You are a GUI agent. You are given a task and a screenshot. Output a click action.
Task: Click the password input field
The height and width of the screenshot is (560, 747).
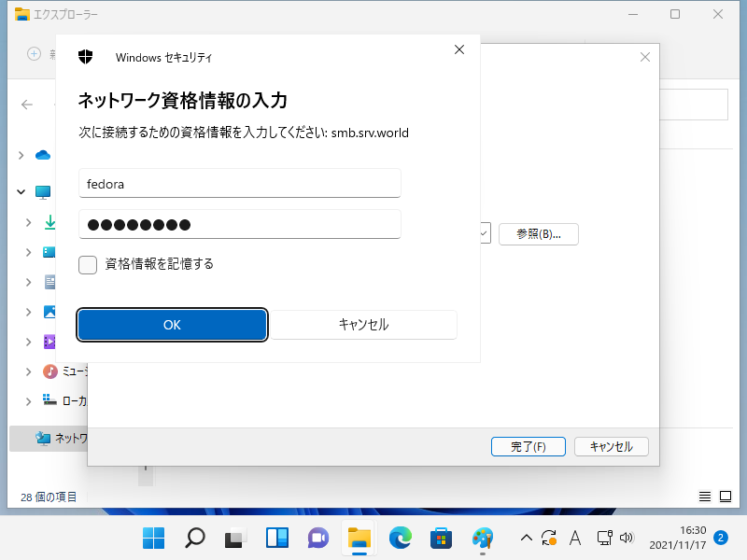click(240, 224)
